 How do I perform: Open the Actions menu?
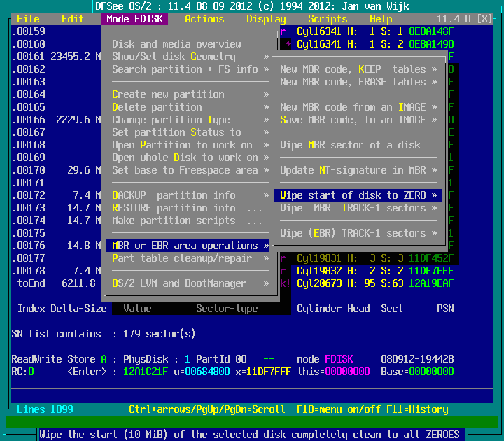[x=204, y=19]
